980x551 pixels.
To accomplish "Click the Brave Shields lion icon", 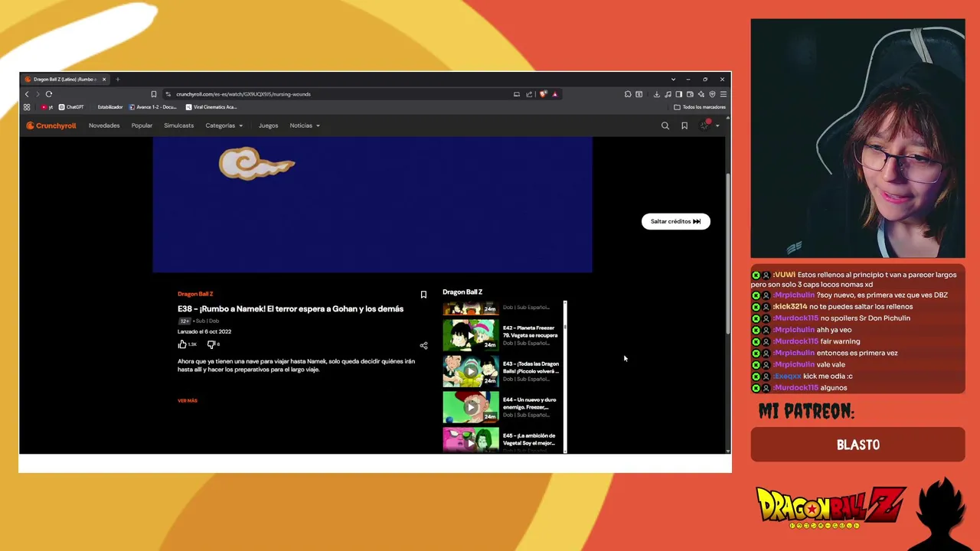I will pyautogui.click(x=544, y=94).
